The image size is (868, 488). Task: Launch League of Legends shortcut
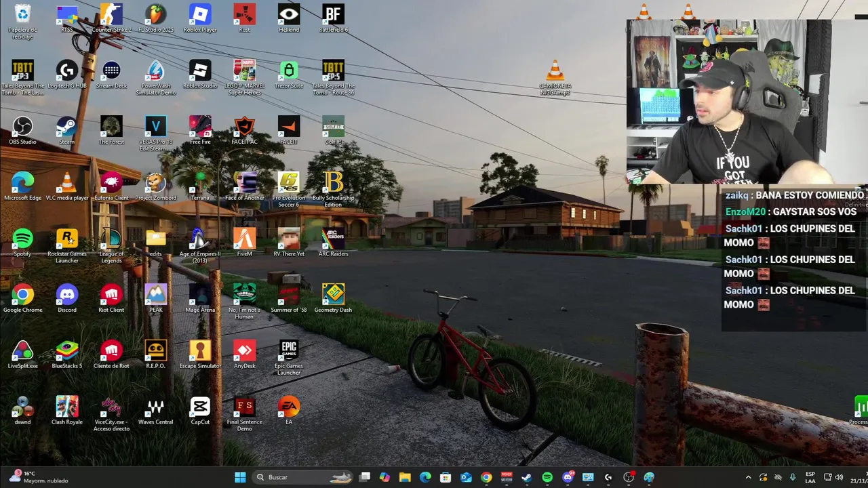[x=111, y=247]
